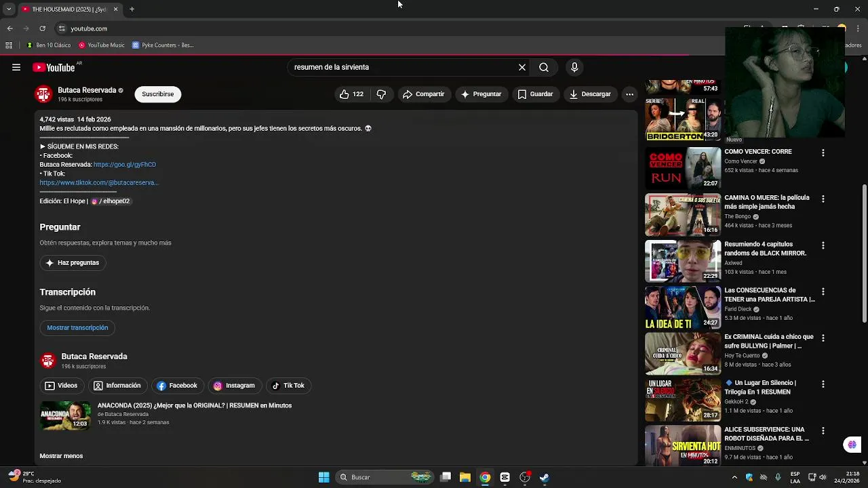The image size is (868, 488).
Task: Like the video (122 likes)
Action: (x=352, y=94)
